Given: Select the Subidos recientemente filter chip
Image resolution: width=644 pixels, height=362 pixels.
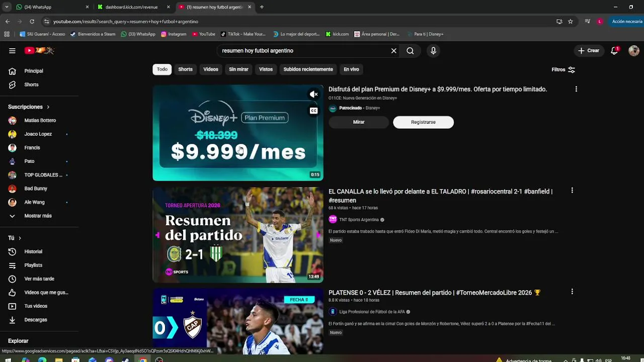Looking at the screenshot, I should click(x=308, y=69).
